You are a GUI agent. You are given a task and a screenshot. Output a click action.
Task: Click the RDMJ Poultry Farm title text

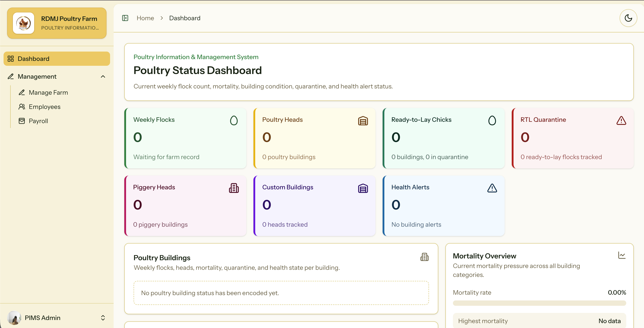tap(69, 19)
